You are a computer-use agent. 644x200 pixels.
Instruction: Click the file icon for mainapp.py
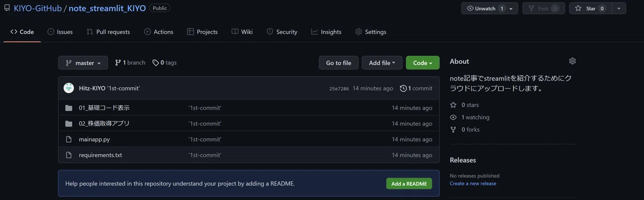coord(69,139)
